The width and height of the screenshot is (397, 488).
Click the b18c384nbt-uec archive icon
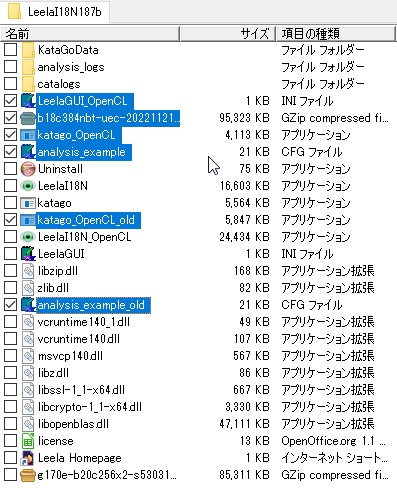(28, 118)
